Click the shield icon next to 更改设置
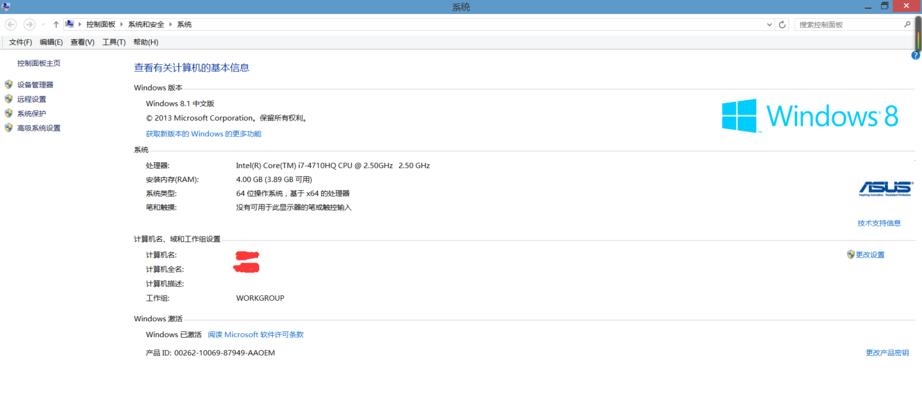922x400 pixels. tap(850, 255)
